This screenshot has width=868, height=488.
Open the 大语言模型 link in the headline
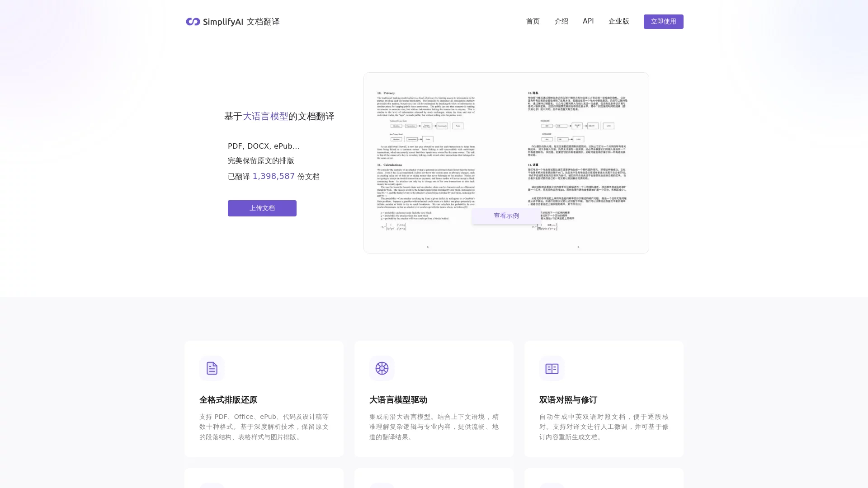[x=265, y=116]
